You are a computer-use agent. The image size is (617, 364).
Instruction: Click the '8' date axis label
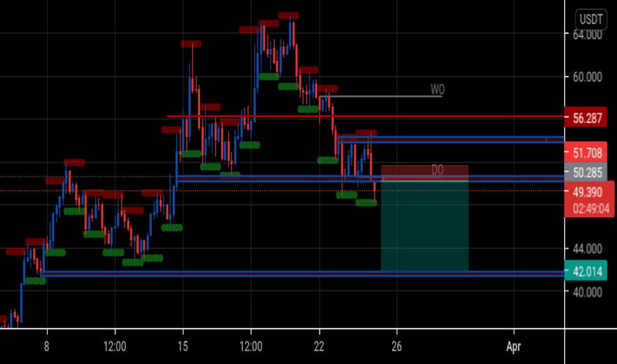click(x=46, y=347)
